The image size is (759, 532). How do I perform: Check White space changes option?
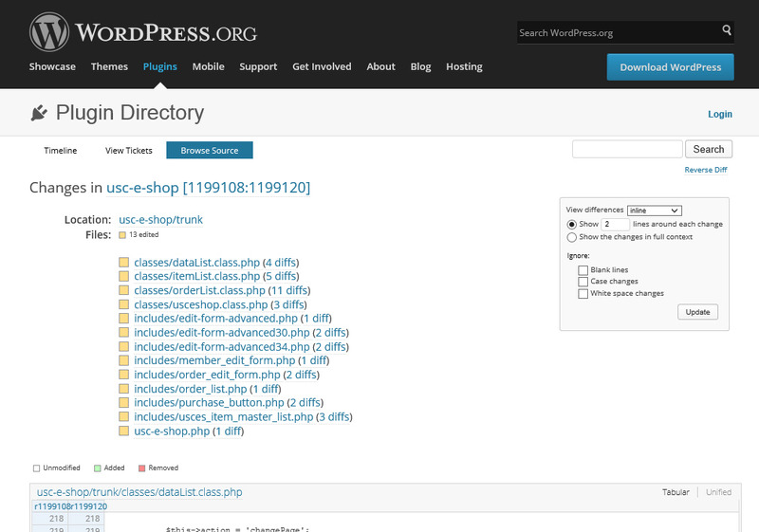pyautogui.click(x=583, y=294)
